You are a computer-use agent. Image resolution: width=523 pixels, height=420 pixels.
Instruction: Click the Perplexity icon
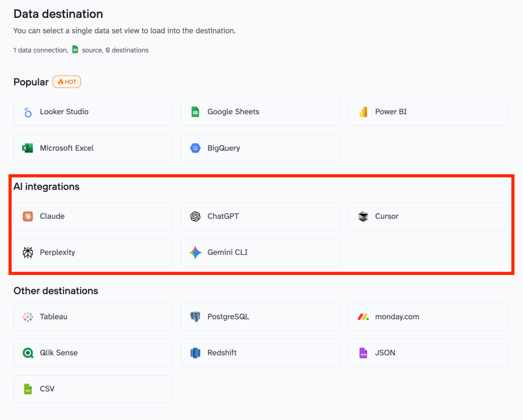tap(28, 252)
